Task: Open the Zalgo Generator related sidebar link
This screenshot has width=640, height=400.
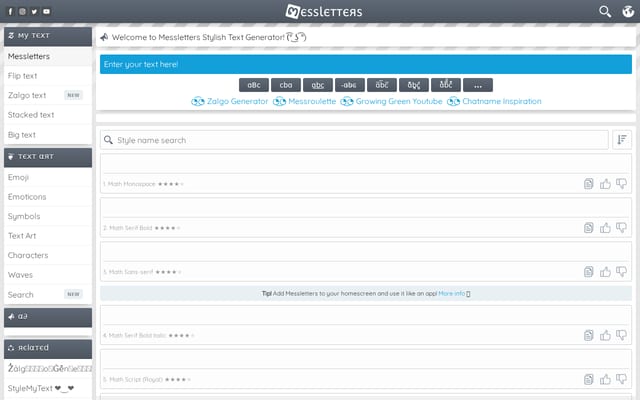Action: 48,369
